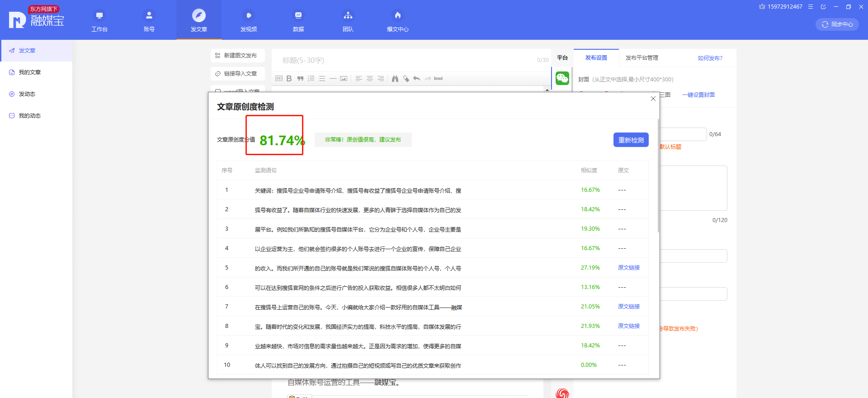
Task: Clear formatting with the eraser tool
Action: point(406,79)
